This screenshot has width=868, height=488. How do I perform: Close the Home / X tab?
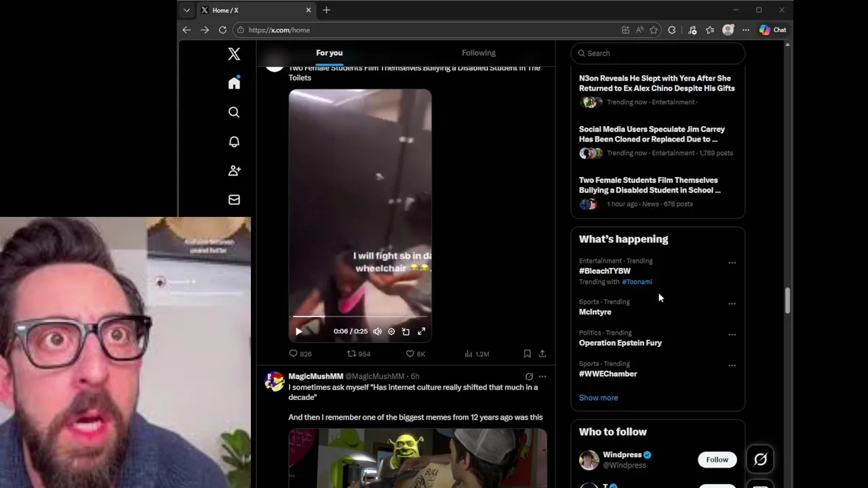309,10
